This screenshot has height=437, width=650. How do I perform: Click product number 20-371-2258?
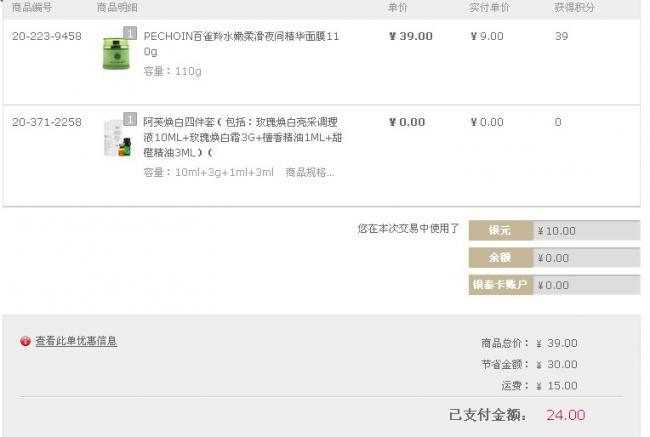[46, 122]
